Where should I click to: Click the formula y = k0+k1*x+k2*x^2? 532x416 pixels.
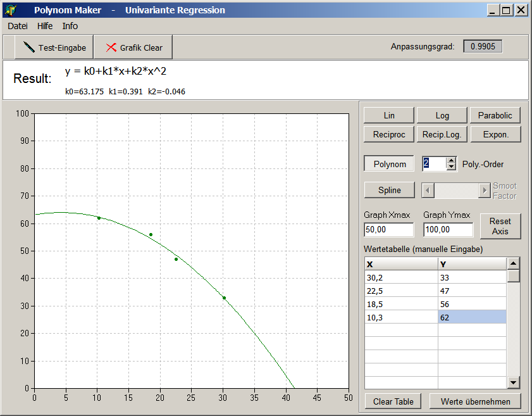tap(116, 71)
